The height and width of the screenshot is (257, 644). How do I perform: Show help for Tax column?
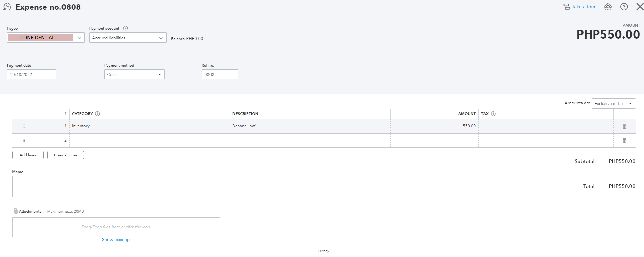(493, 114)
